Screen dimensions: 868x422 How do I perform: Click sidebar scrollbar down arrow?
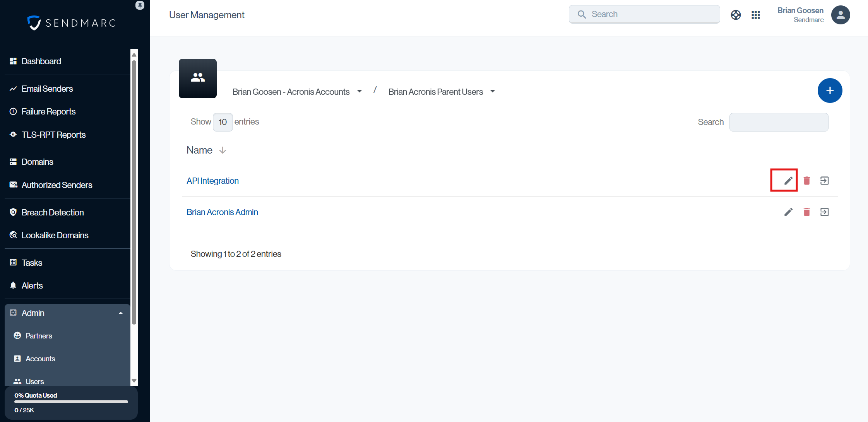pos(134,381)
